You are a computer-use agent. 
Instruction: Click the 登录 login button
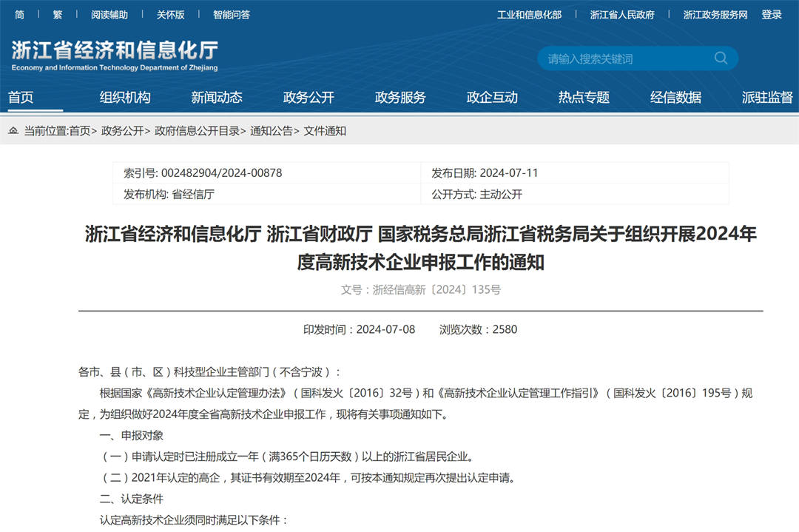pyautogui.click(x=772, y=15)
